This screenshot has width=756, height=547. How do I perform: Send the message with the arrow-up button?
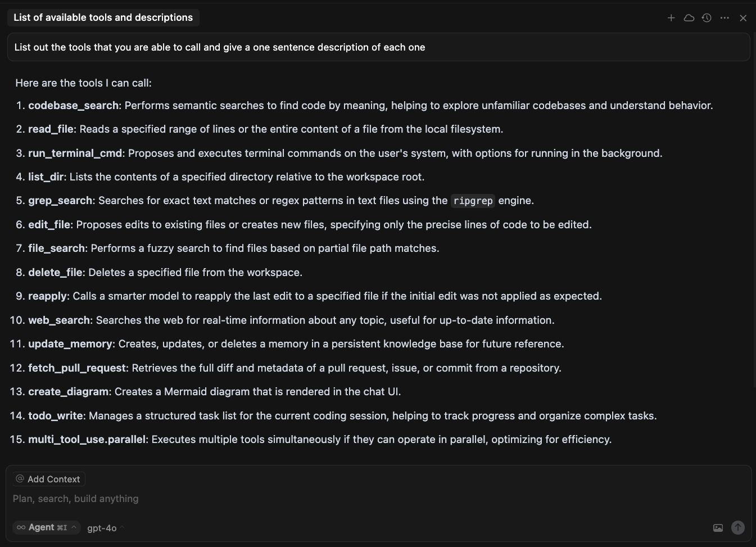(x=738, y=527)
